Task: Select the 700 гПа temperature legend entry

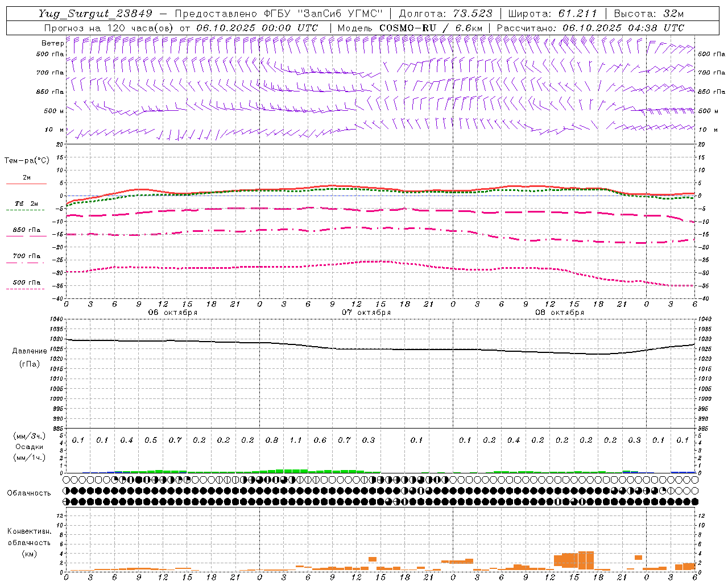Action: (26, 256)
